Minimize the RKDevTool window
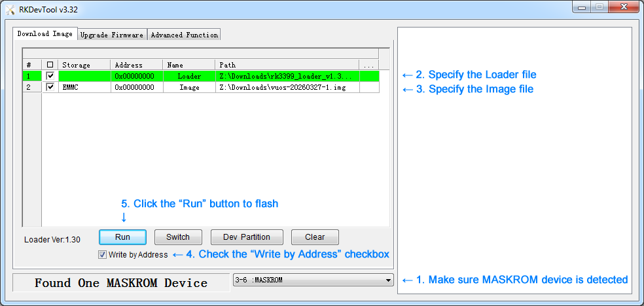This screenshot has width=644, height=306. coord(582,7)
